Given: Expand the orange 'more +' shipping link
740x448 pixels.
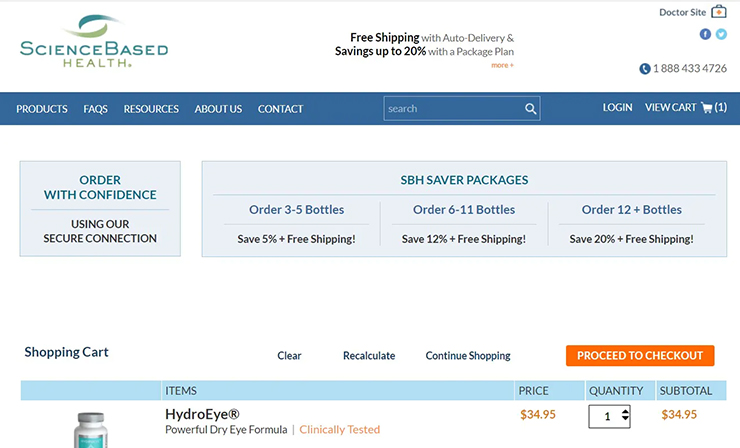Looking at the screenshot, I should (502, 65).
